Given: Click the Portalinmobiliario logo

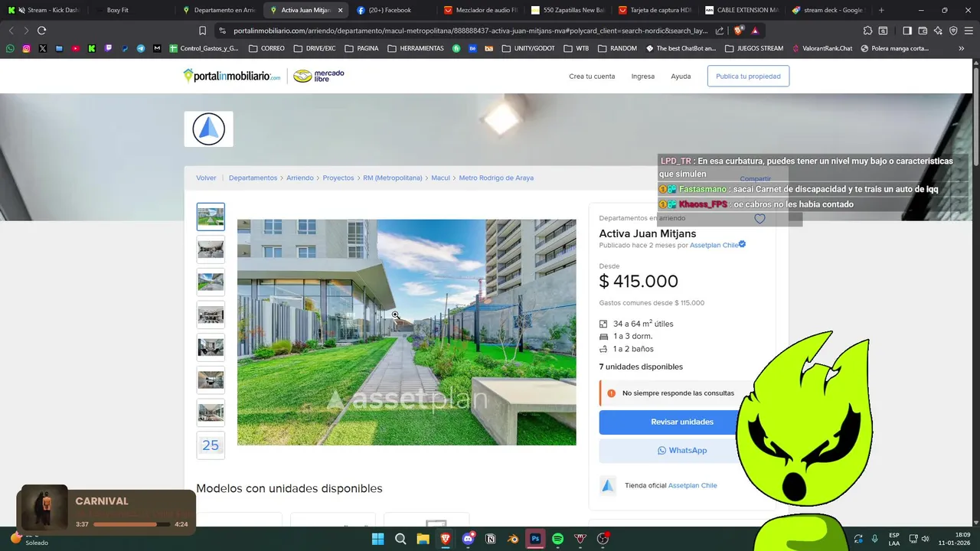Looking at the screenshot, I should [x=231, y=76].
